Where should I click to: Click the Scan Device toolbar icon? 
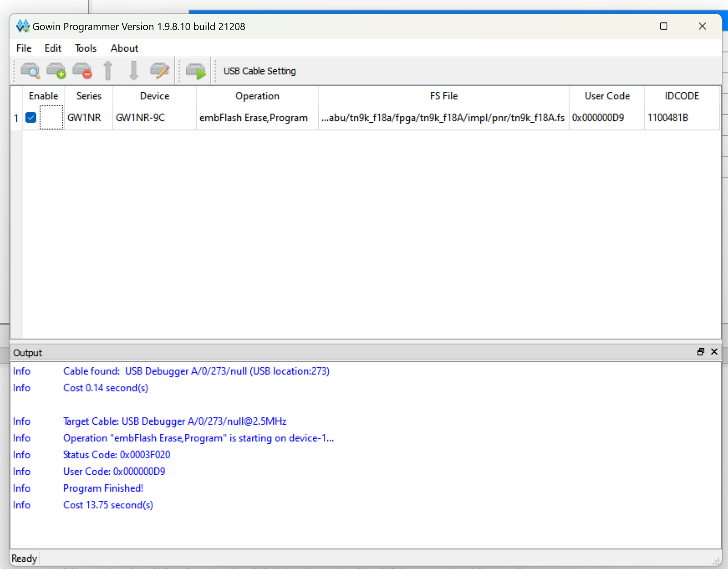click(30, 71)
